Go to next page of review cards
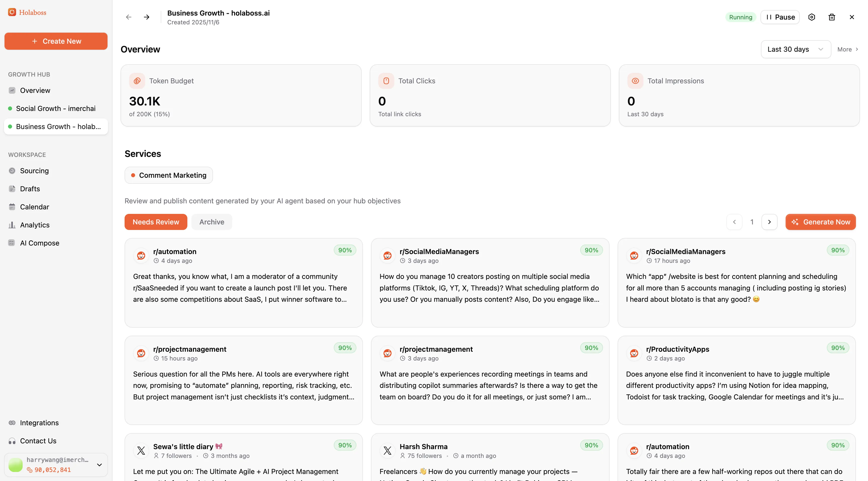 pyautogui.click(x=769, y=222)
